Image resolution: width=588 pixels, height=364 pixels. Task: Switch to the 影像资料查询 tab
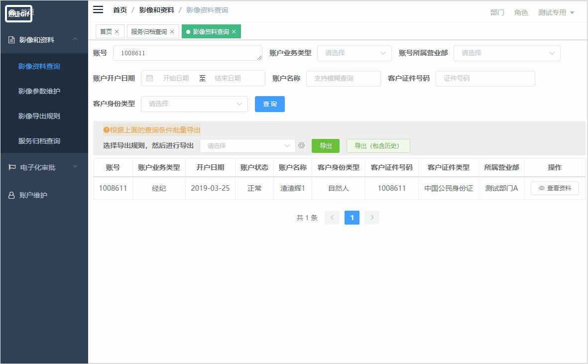pyautogui.click(x=211, y=31)
